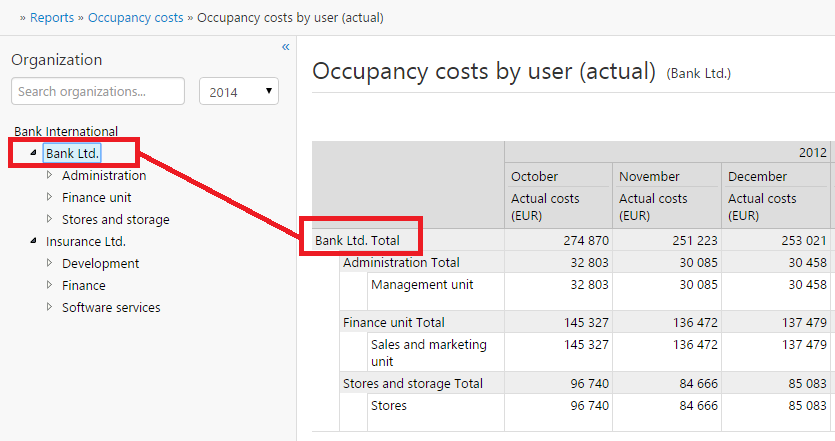Collapse the organization side panel

click(285, 47)
